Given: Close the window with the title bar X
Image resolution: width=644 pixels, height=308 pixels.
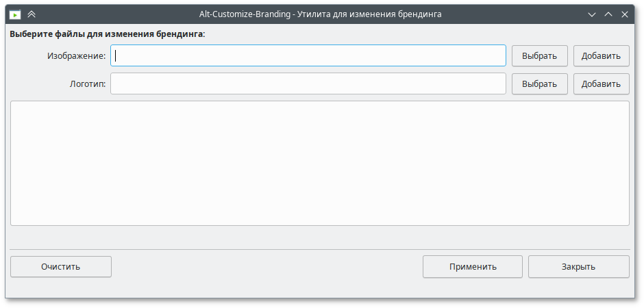Looking at the screenshot, I should point(624,14).
